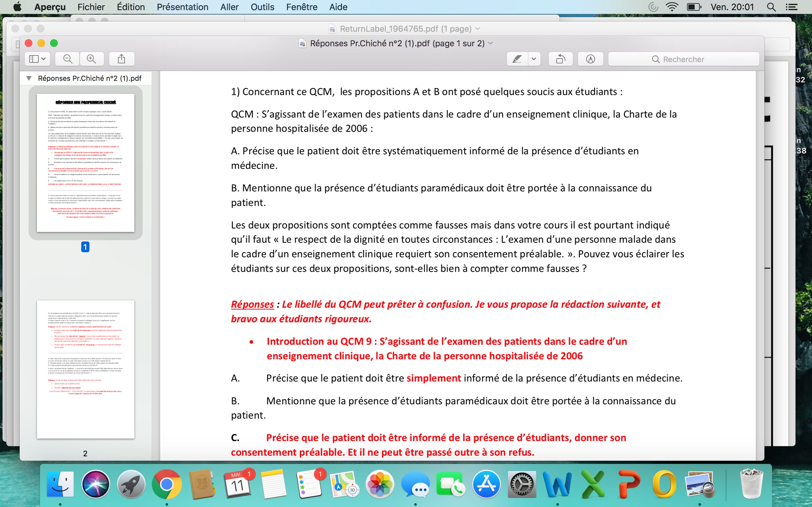The image size is (812, 507).
Task: Open Notification Center list icon
Action: 791,7
